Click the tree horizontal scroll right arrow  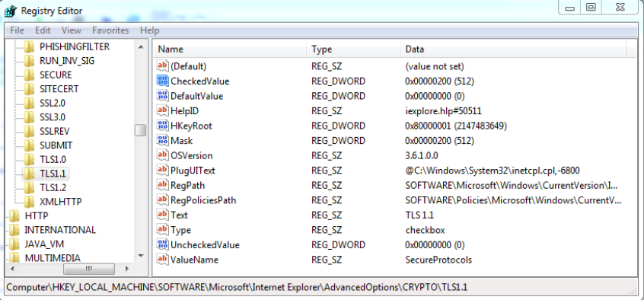click(127, 269)
